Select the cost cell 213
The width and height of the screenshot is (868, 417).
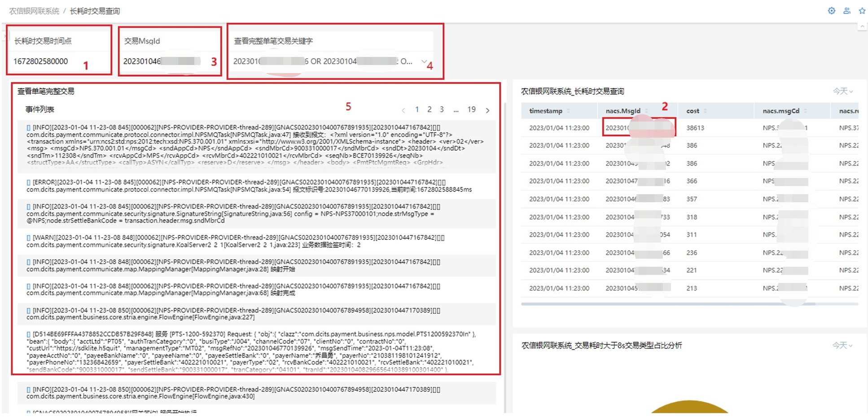point(692,288)
